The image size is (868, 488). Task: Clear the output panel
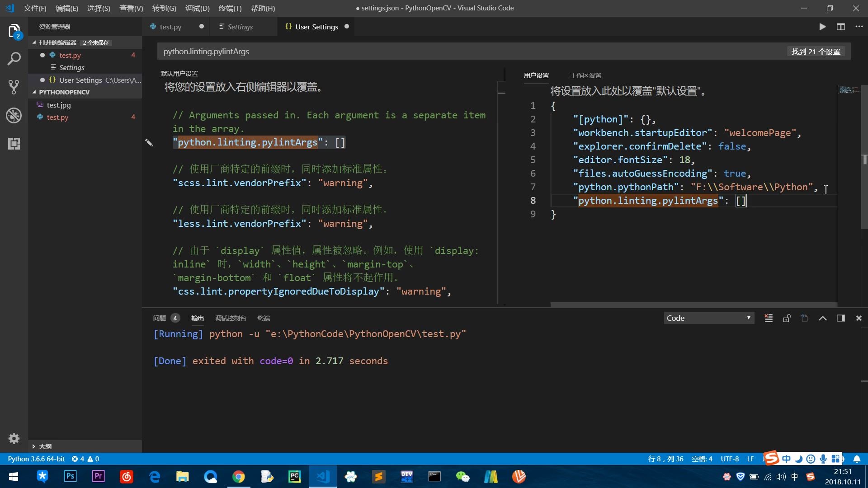769,318
